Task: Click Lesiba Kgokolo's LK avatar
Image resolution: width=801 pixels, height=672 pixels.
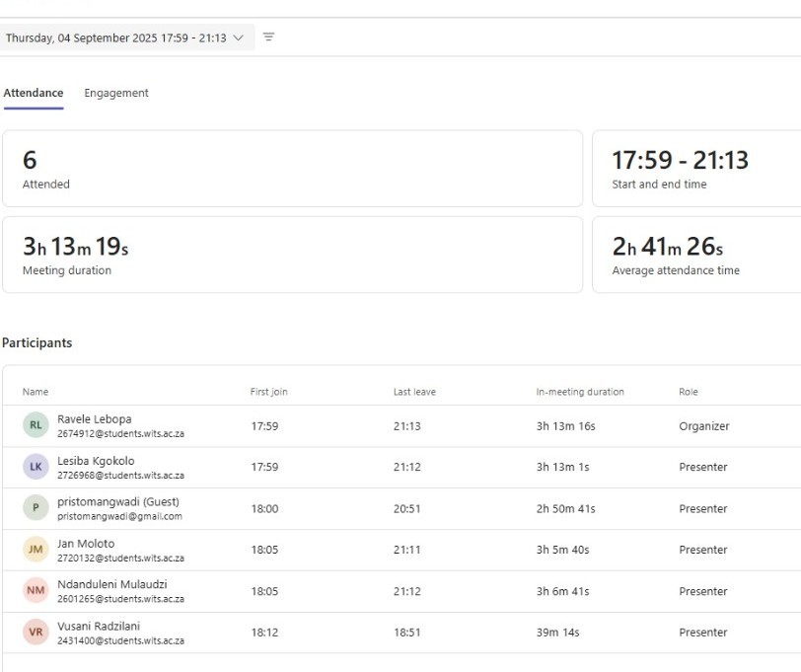Action: click(x=35, y=467)
